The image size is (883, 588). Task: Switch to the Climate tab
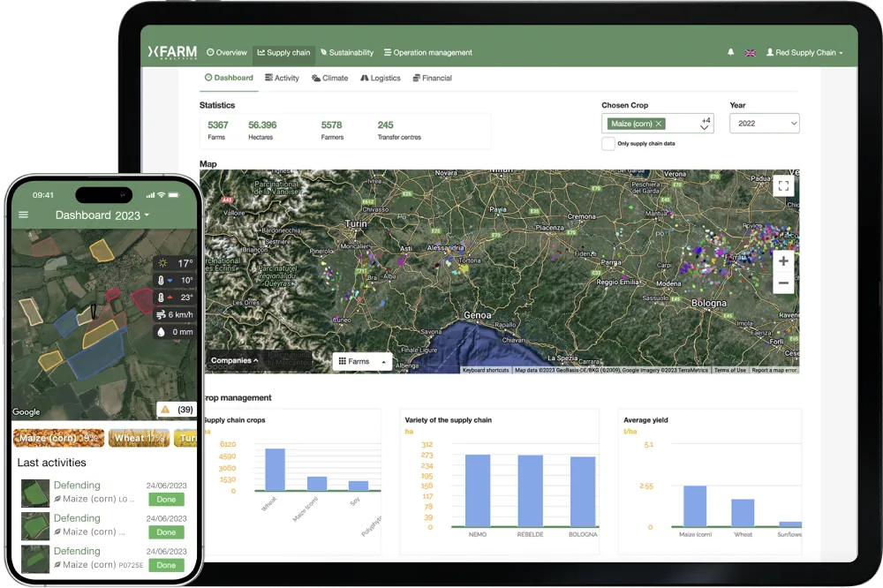click(330, 78)
